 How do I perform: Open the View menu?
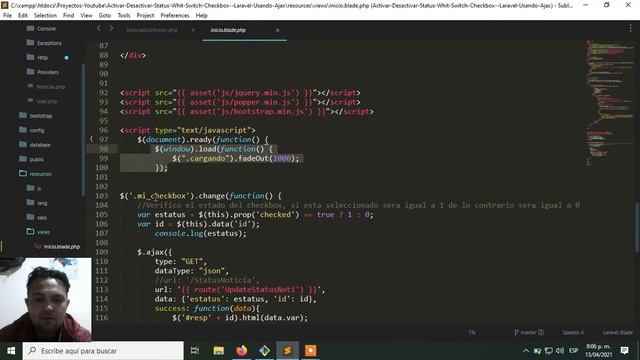86,16
